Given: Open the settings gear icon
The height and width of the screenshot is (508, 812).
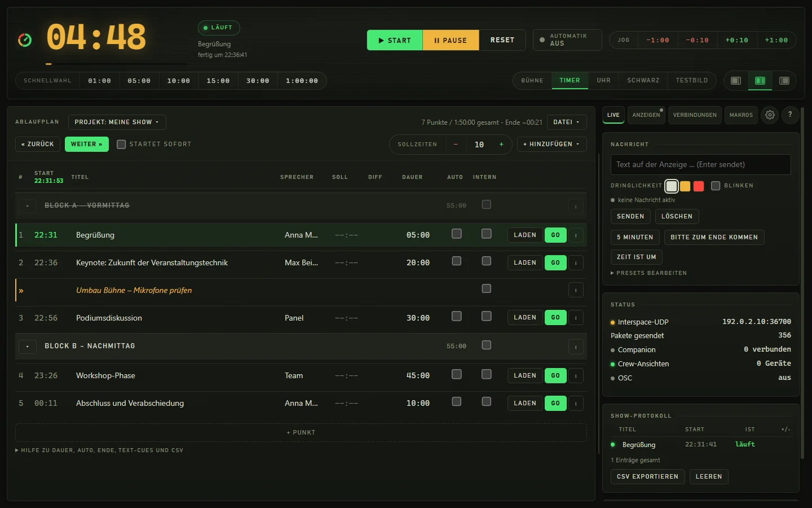Looking at the screenshot, I should click(770, 115).
